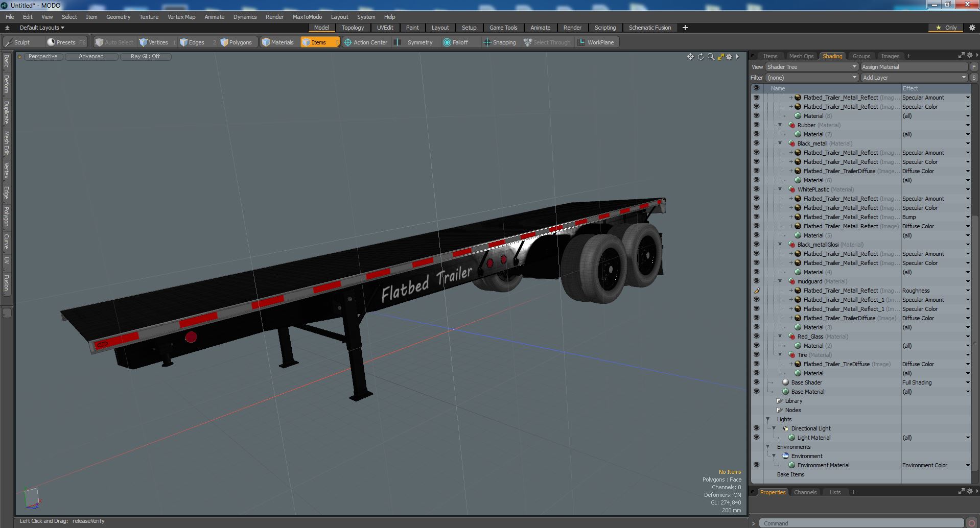Click the Assign Material button
Screen dimensions: 980x528
[914, 67]
